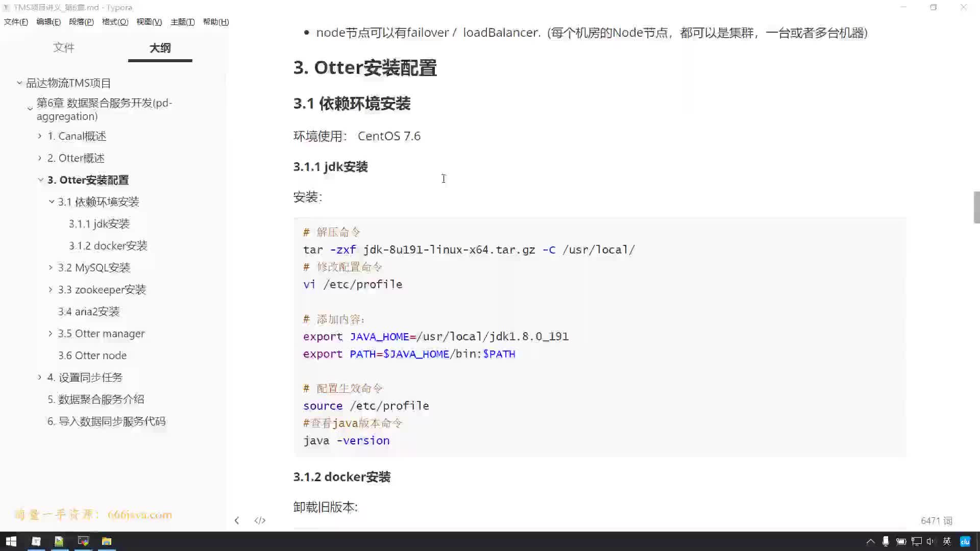Show hidden system tray icons
980x551 pixels.
coord(871,541)
